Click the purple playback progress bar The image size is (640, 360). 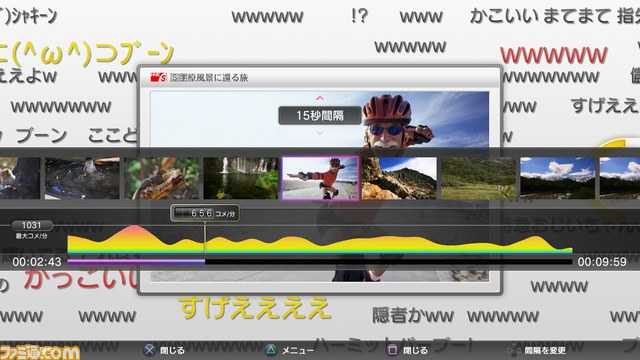click(x=136, y=262)
